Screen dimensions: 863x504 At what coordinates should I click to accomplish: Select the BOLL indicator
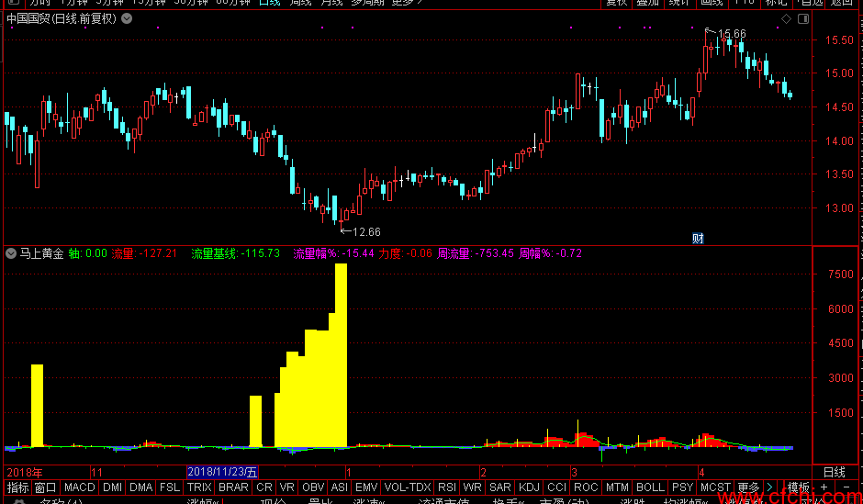[x=651, y=487]
